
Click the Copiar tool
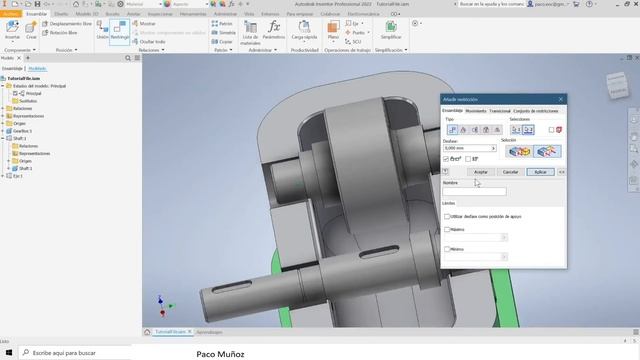222,42
